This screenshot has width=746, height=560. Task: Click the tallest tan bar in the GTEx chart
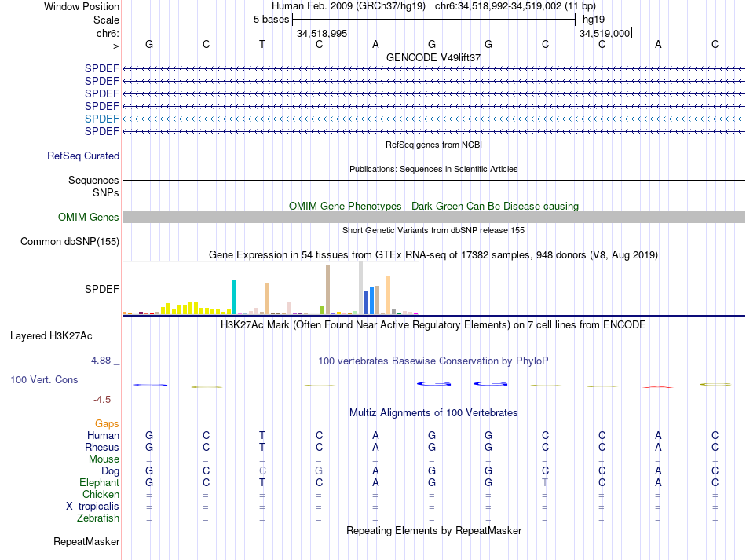tap(327, 289)
